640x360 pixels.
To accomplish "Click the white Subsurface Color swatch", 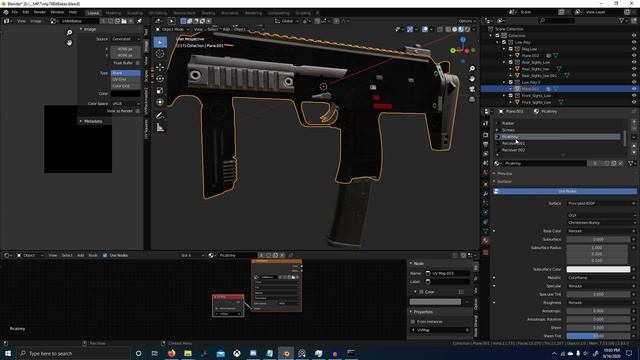I will [598, 269].
